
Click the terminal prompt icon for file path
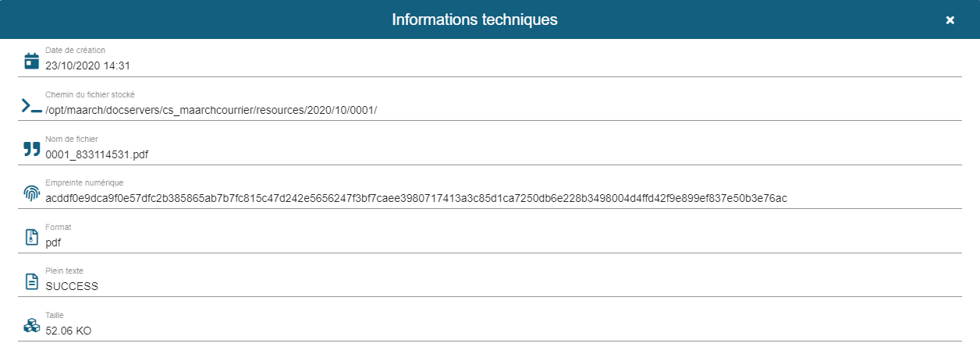31,105
